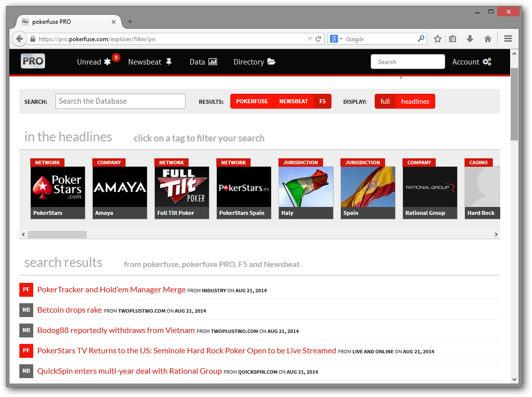Click the PRO logo

click(33, 61)
